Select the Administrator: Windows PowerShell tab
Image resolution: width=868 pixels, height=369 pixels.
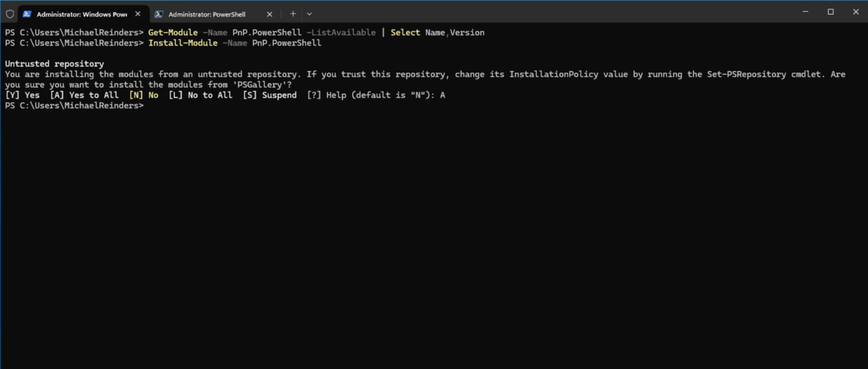79,14
